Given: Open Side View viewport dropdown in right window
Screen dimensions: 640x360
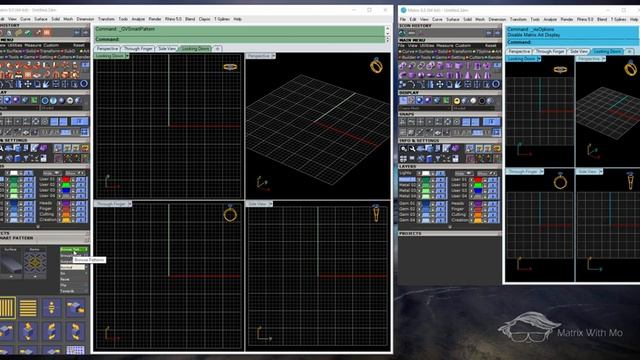Looking at the screenshot, I should click(x=600, y=172).
